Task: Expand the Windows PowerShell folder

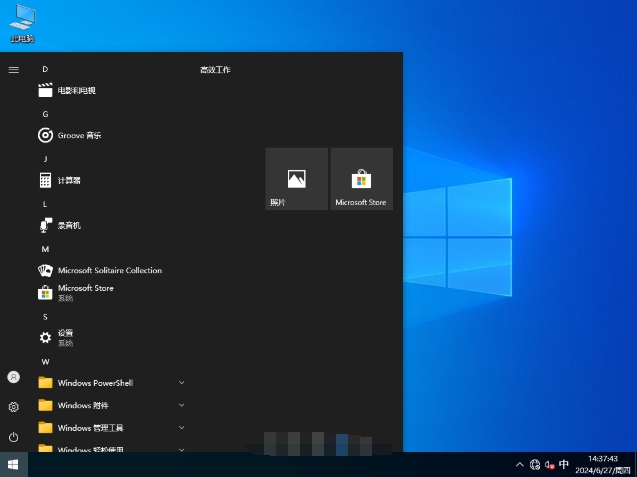Action: (95, 382)
